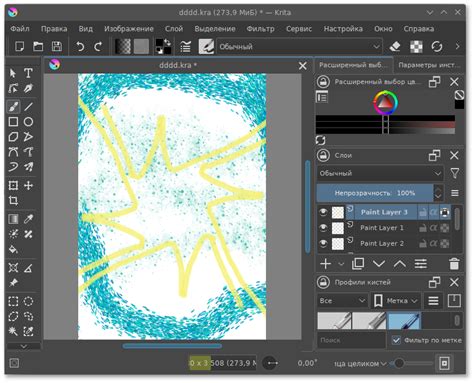Select the Reference Images pin tool
474x383 pixels.
pos(13,283)
